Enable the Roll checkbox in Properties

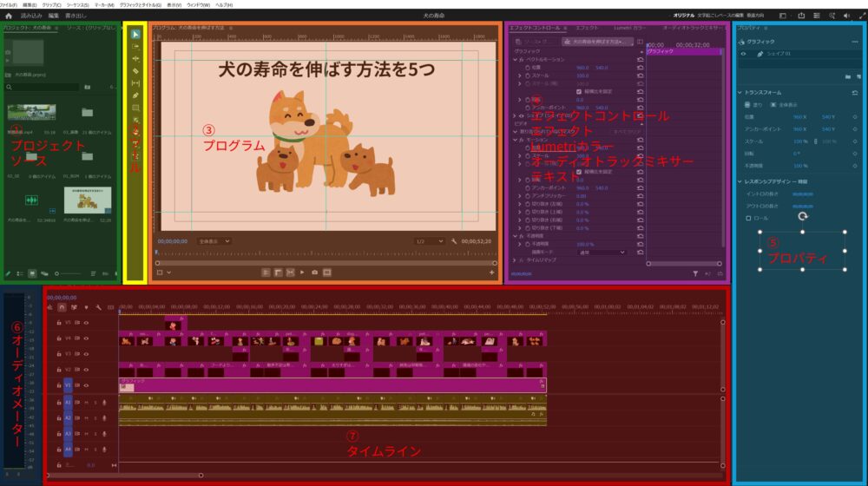pyautogui.click(x=748, y=218)
